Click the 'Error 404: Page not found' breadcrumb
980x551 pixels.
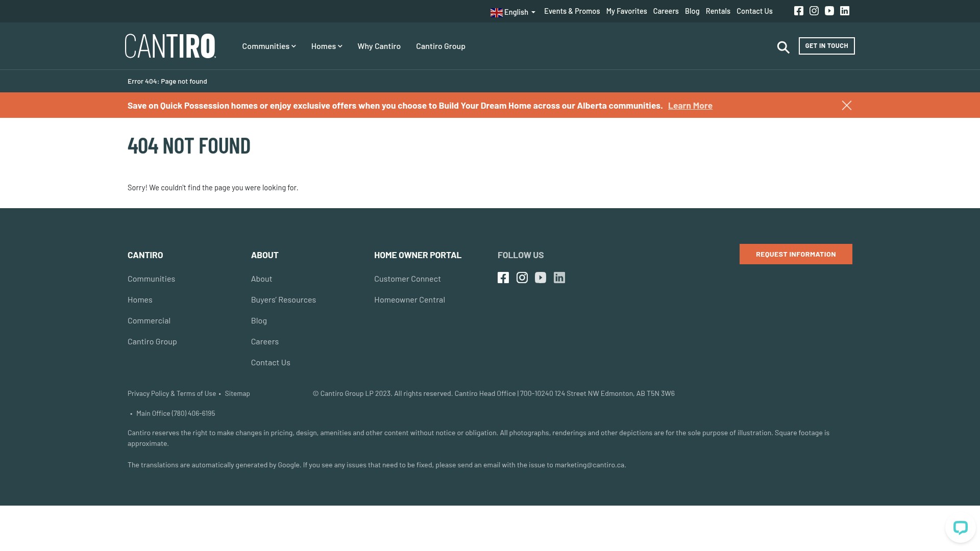(x=167, y=81)
